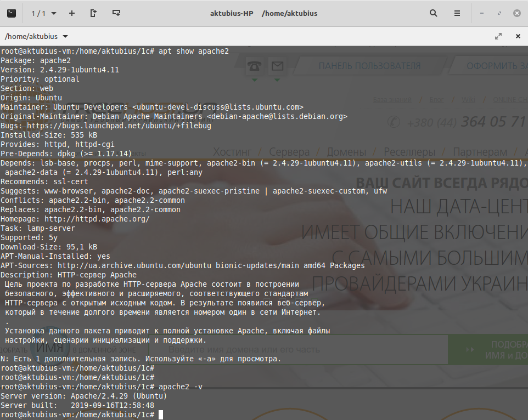The image size is (528, 420).
Task: Maximize the terminal pane with arrows icon
Action: coord(498,36)
